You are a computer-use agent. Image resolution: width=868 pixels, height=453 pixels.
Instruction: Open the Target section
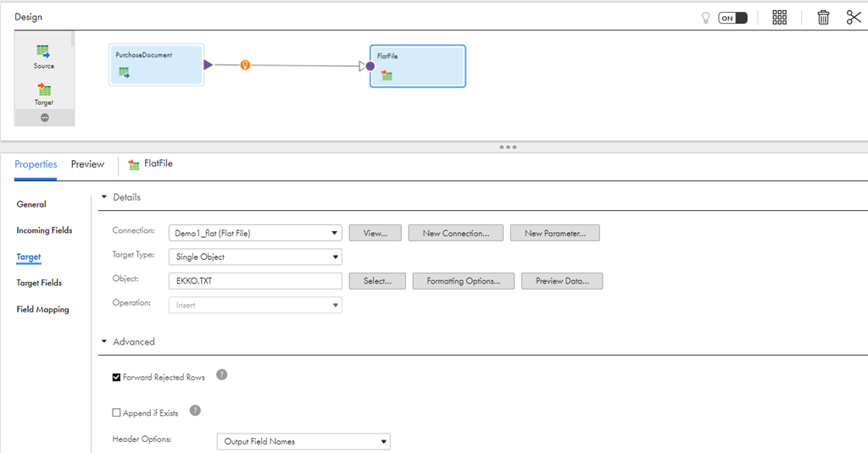pyautogui.click(x=29, y=257)
